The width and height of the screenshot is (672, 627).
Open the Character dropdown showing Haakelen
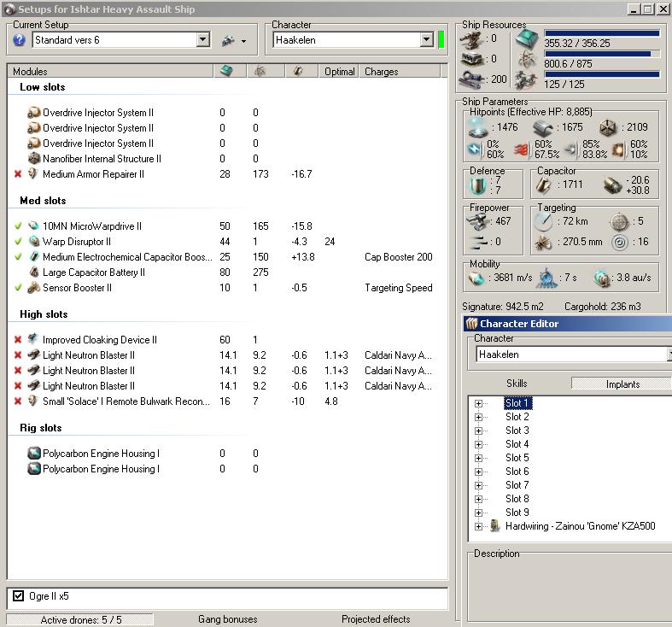426,40
